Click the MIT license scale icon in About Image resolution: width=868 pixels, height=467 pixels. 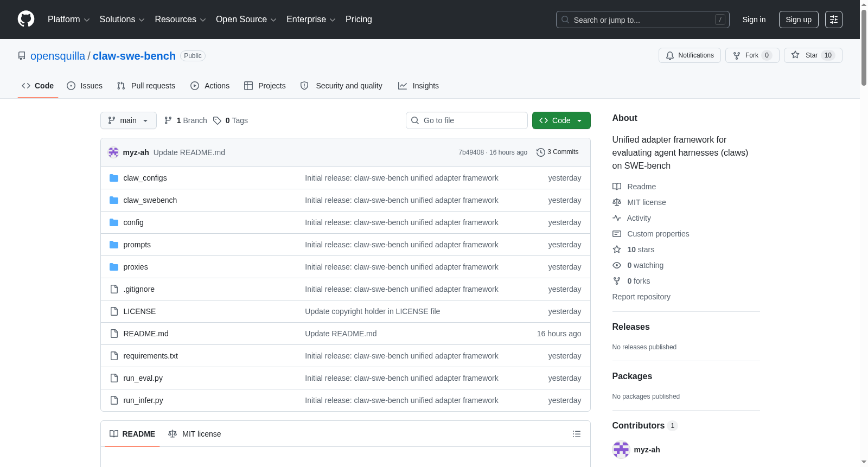click(x=617, y=202)
